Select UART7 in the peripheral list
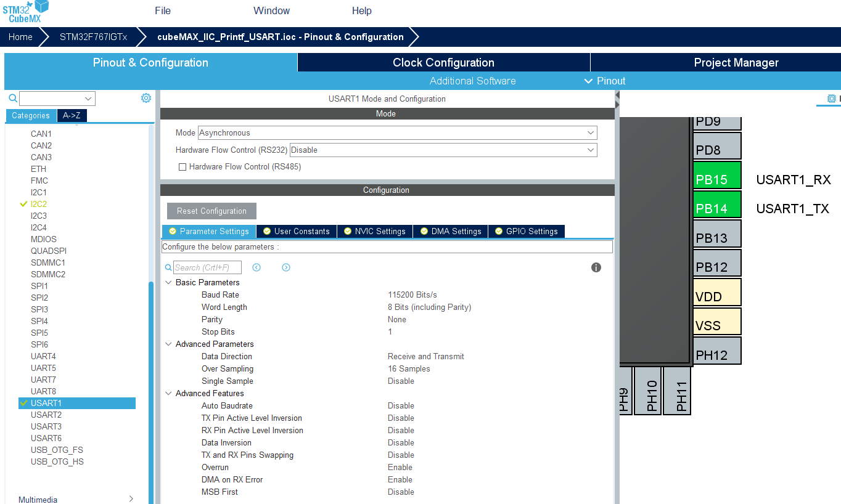 pos(43,380)
